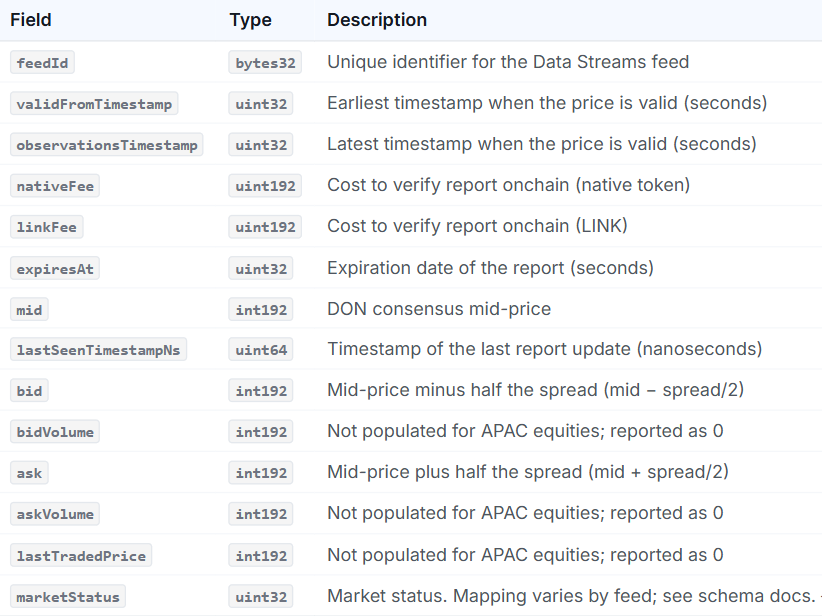
Task: Click the Type column header
Action: pyautogui.click(x=251, y=20)
